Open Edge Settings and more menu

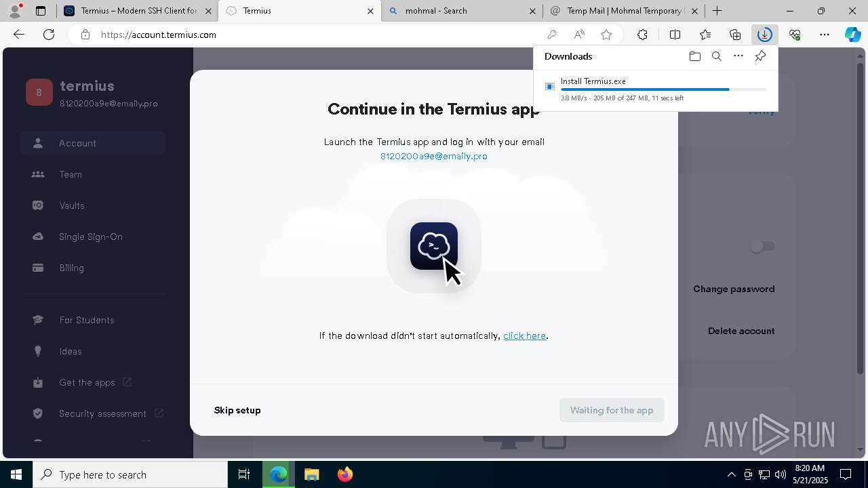825,35
